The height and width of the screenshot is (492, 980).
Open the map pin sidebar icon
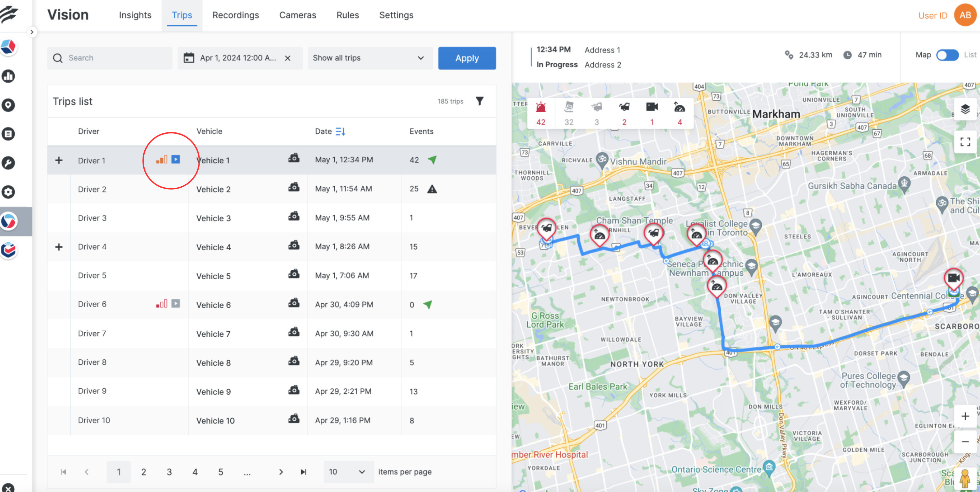(9, 105)
